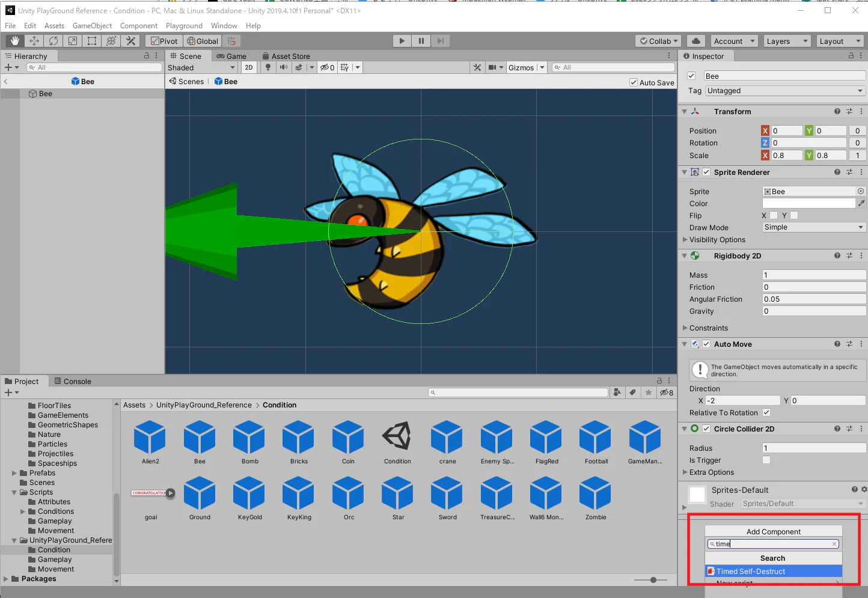Pick color with eyedropper icon
The image size is (868, 598).
861,203
